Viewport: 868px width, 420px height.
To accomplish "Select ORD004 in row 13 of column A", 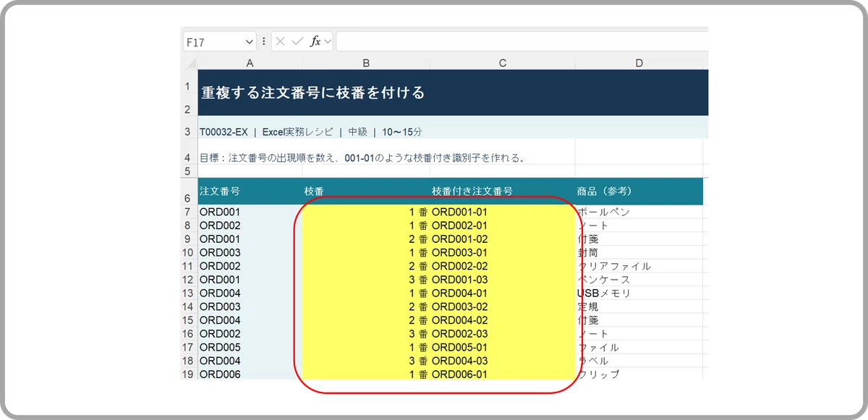I will 250,293.
